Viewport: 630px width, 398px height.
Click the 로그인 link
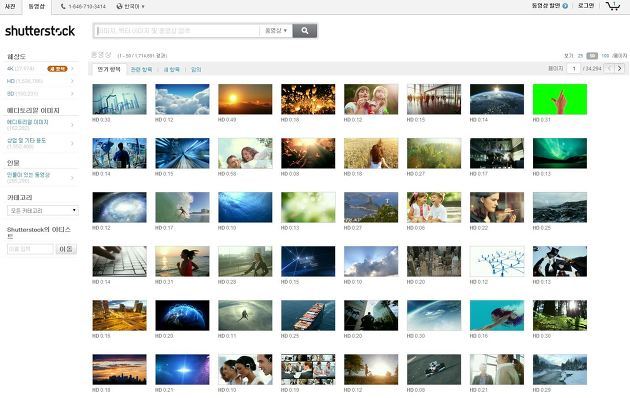(586, 6)
